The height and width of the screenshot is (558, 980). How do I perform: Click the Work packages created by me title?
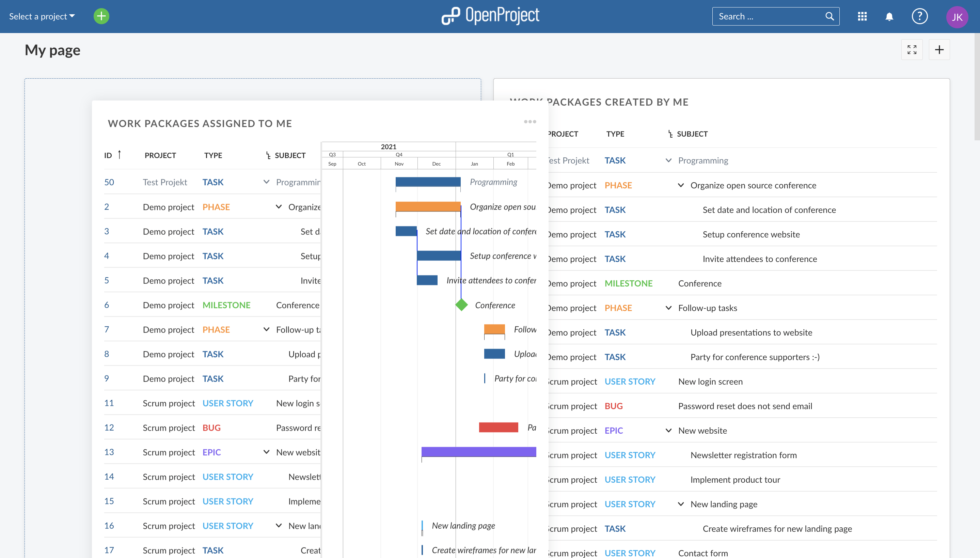coord(599,102)
